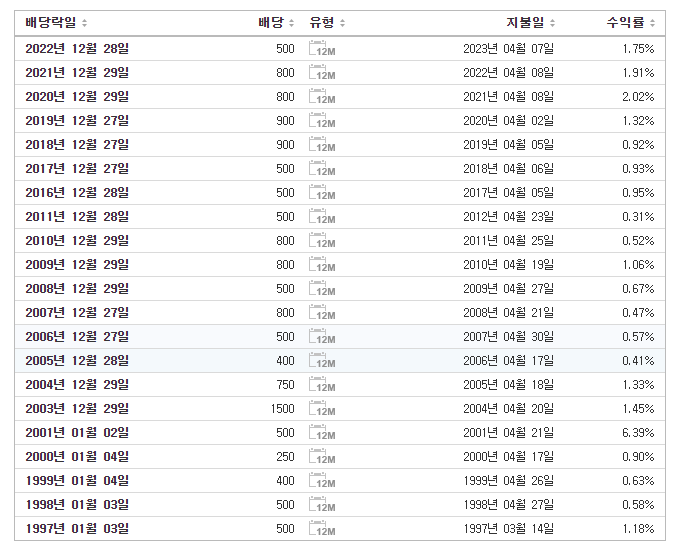Screen dimensions: 679x553
Task: Select the date 2003년 12월 29일
Action: (77, 409)
